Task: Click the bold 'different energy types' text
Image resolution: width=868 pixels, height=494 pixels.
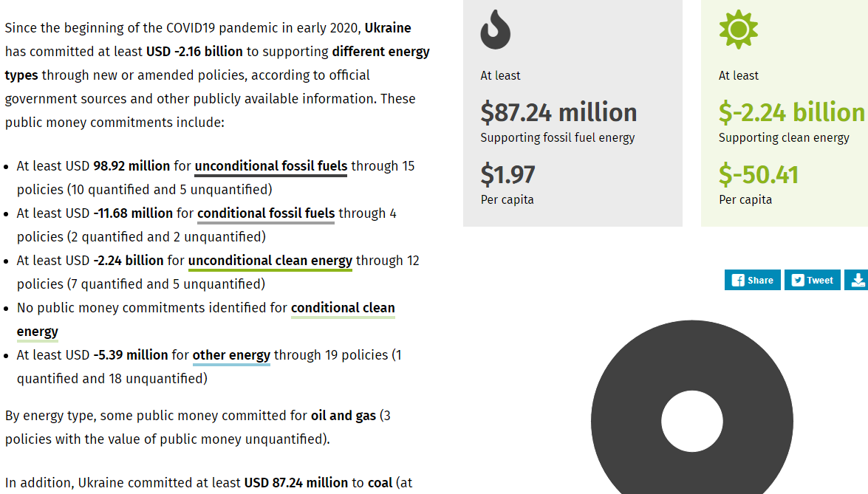Action: [380, 52]
